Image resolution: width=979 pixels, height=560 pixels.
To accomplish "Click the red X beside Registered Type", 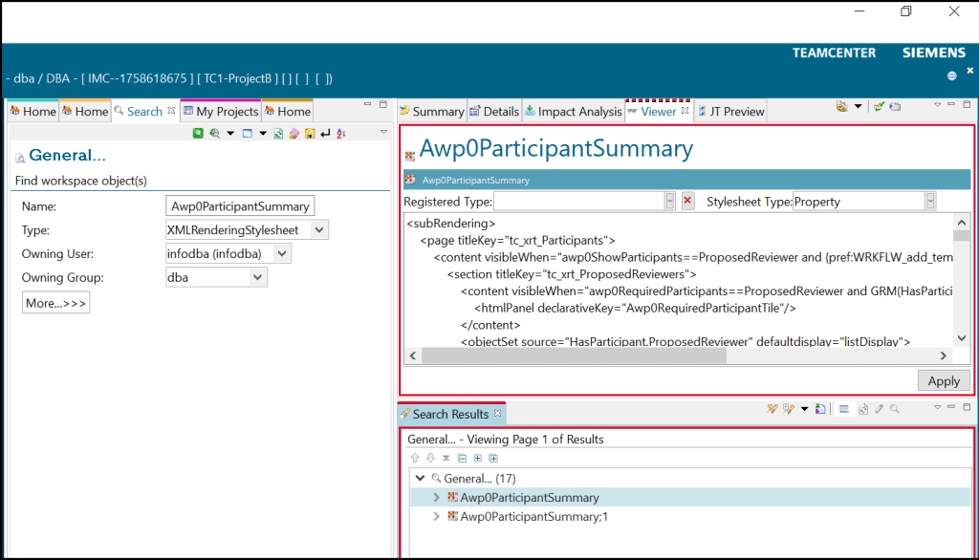I will click(x=687, y=202).
